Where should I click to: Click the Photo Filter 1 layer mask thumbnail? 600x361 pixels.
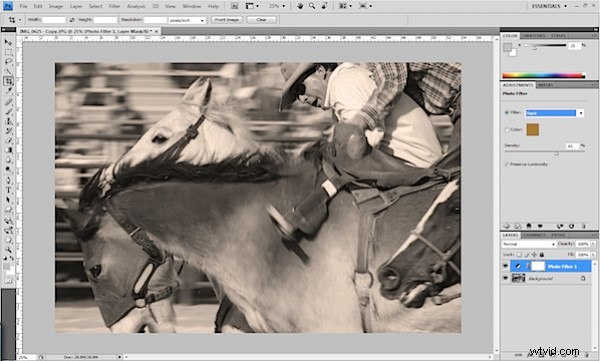tap(538, 266)
